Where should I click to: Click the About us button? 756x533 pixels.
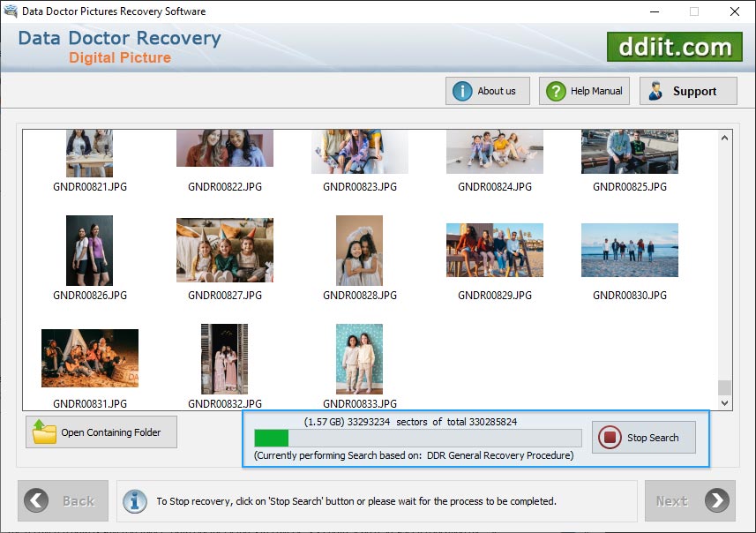(x=487, y=90)
